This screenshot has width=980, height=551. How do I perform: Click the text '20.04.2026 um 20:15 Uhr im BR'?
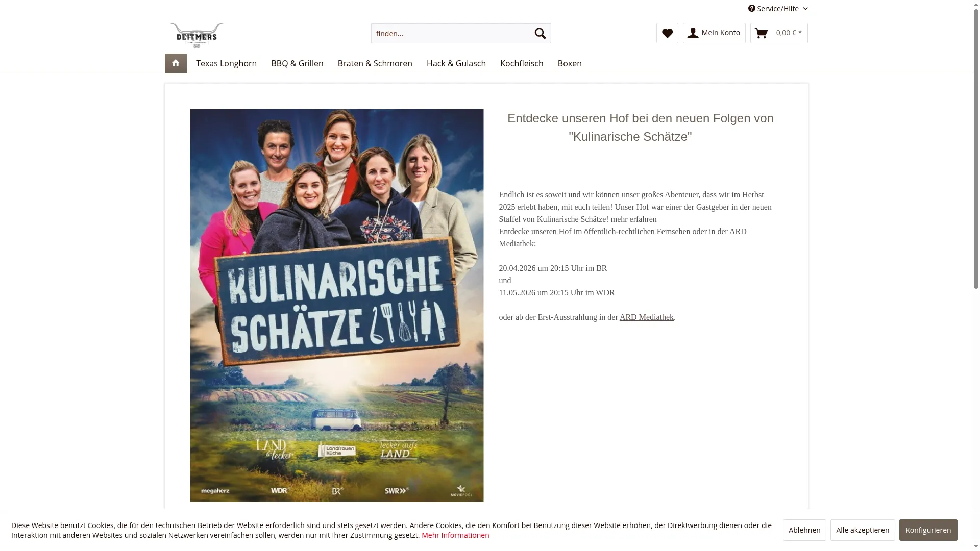[x=553, y=268]
